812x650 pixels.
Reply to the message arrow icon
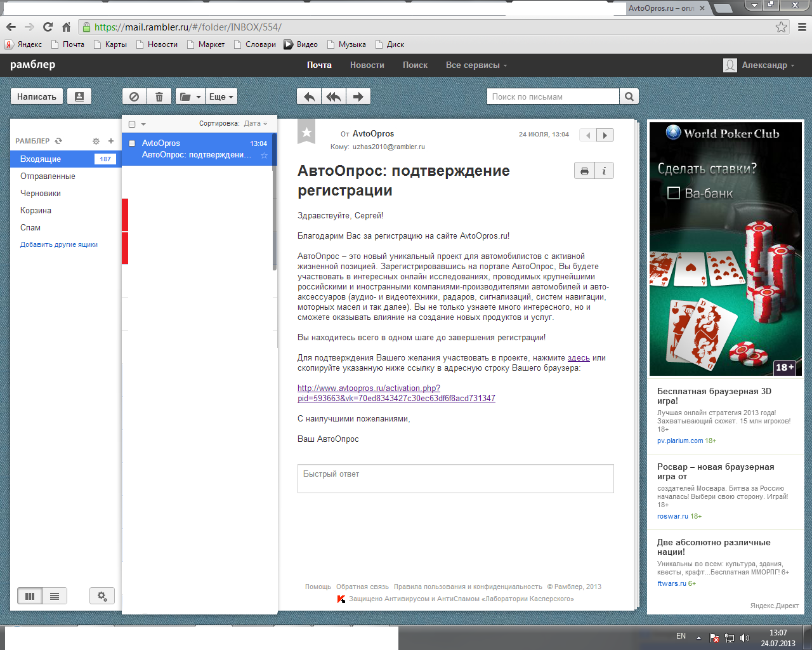309,96
